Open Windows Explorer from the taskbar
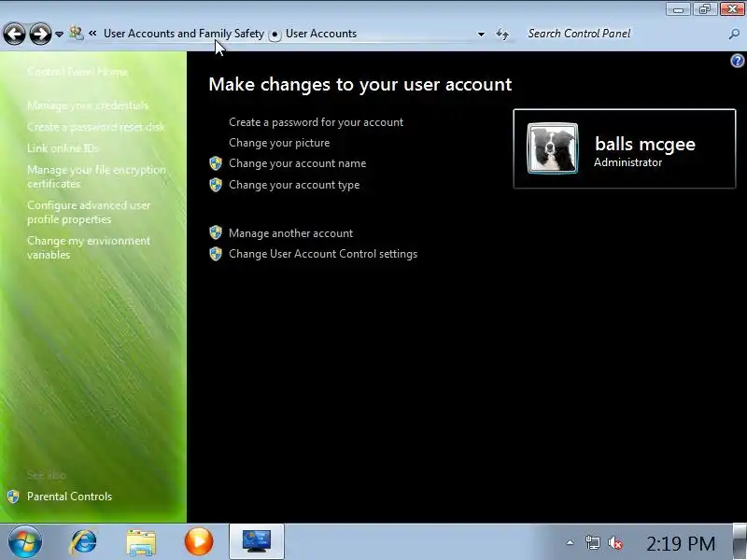The width and height of the screenshot is (747, 560). click(x=141, y=542)
